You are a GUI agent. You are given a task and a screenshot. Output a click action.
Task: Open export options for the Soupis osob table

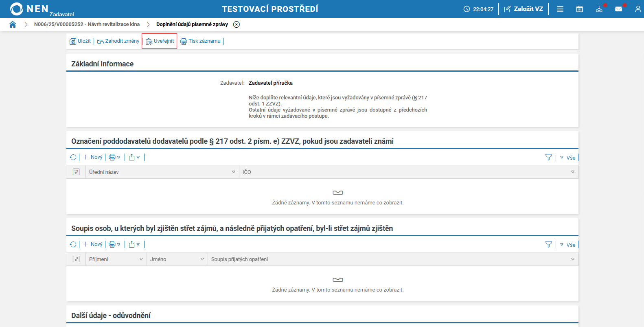coord(134,244)
